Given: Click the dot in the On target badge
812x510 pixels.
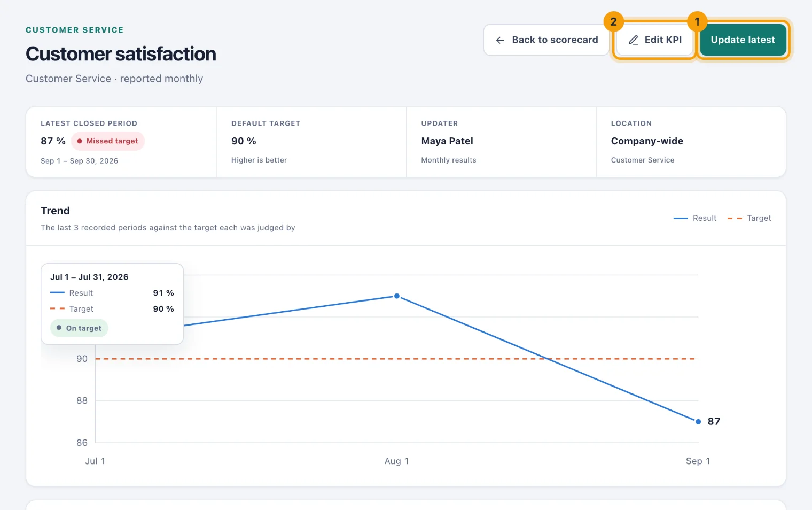Looking at the screenshot, I should (x=59, y=328).
